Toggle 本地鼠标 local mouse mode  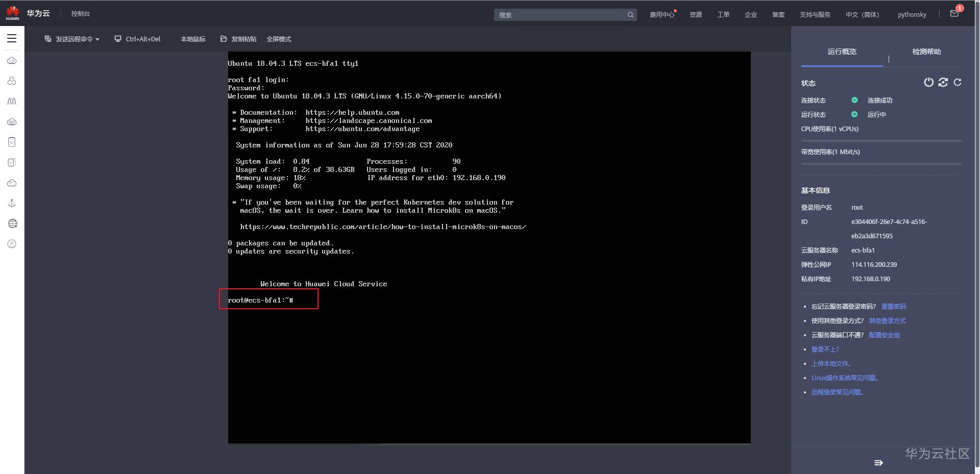(x=193, y=39)
